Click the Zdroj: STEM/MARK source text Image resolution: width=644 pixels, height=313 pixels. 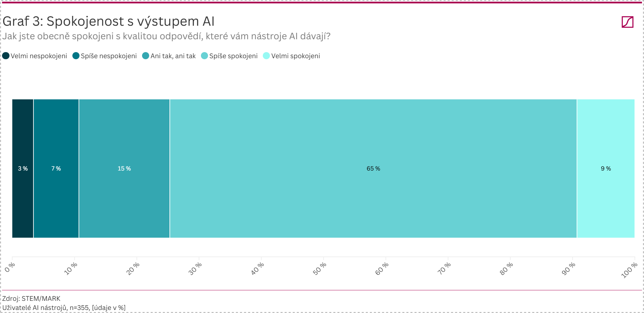point(31,298)
